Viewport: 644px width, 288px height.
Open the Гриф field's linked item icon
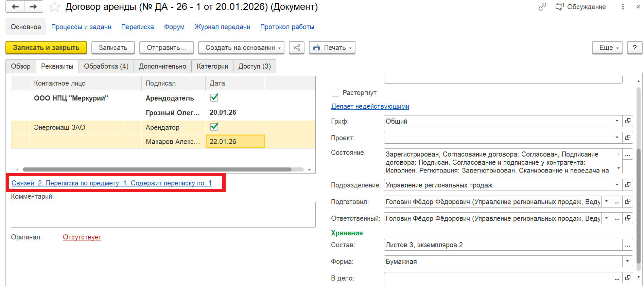[x=628, y=121]
